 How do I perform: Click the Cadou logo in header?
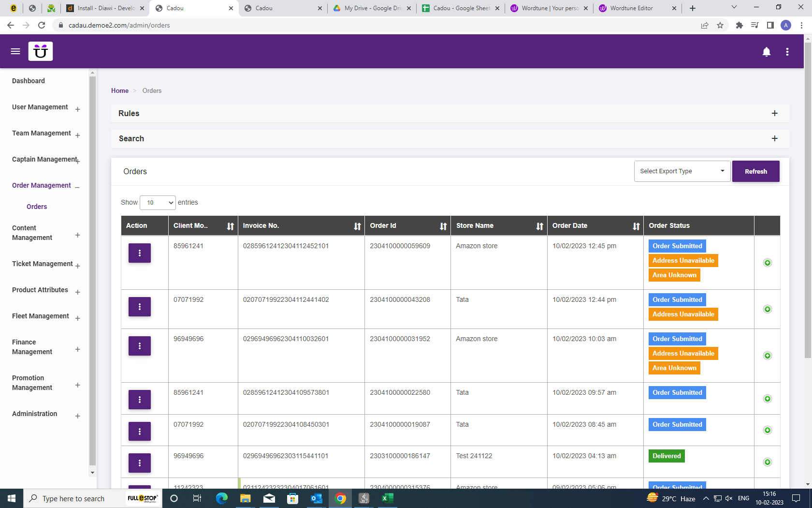tap(41, 51)
